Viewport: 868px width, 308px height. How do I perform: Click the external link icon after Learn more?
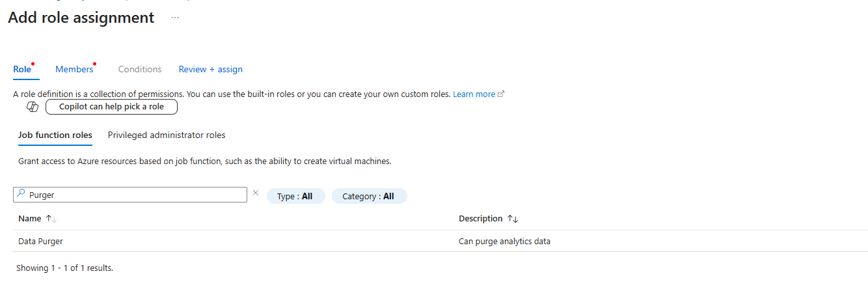click(501, 94)
